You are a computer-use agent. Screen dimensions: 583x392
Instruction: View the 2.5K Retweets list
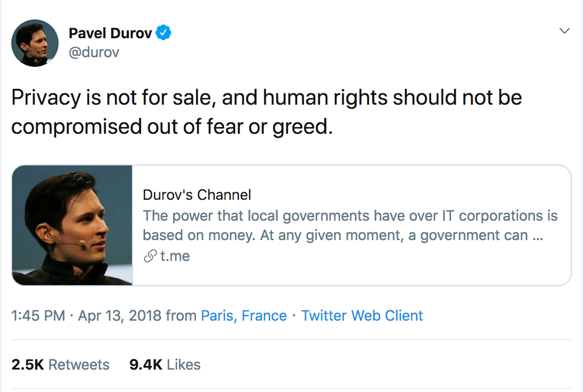(x=60, y=365)
